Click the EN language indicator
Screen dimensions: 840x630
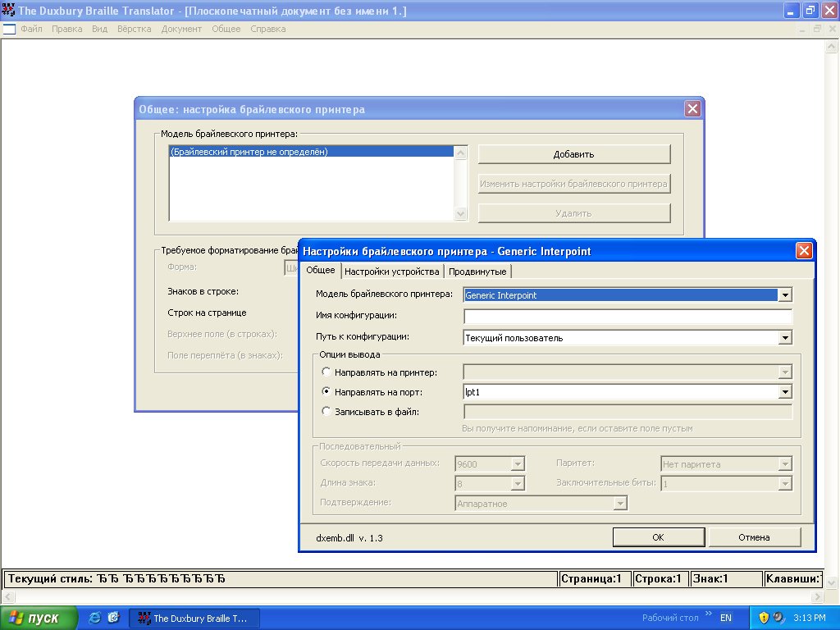(x=726, y=618)
